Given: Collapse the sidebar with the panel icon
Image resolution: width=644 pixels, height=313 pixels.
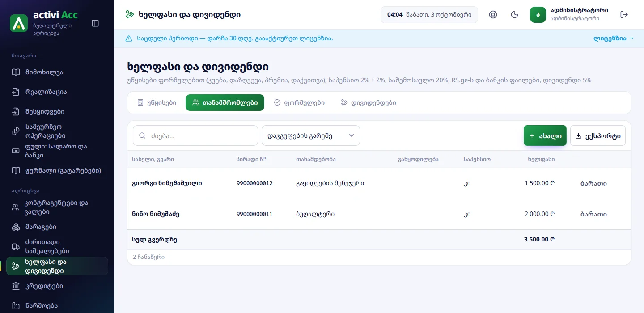Looking at the screenshot, I should coord(95,23).
